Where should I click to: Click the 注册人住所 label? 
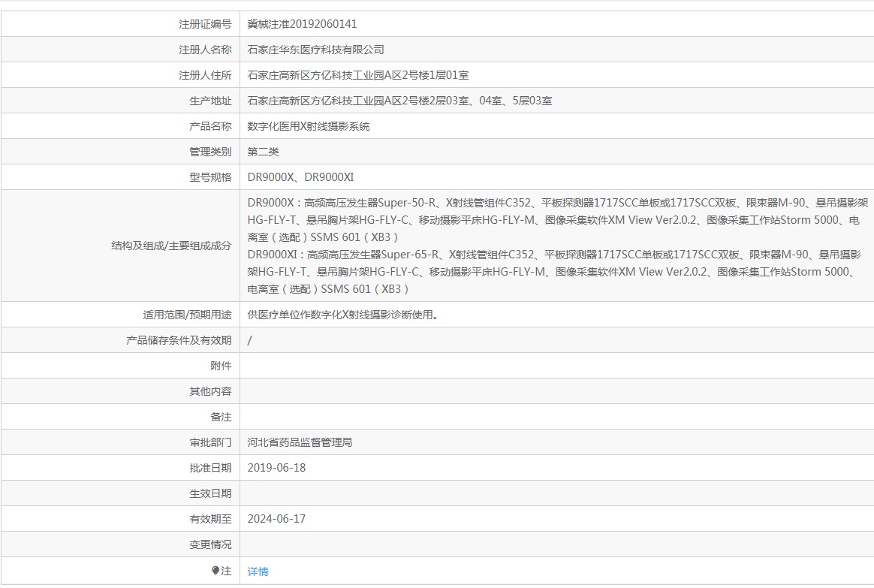[205, 75]
